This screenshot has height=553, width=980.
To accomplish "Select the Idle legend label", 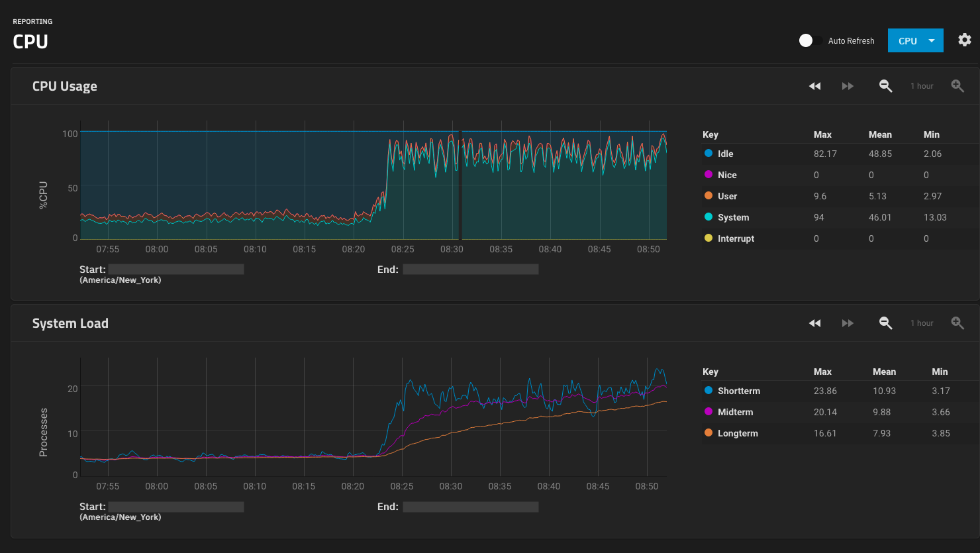I will click(725, 154).
